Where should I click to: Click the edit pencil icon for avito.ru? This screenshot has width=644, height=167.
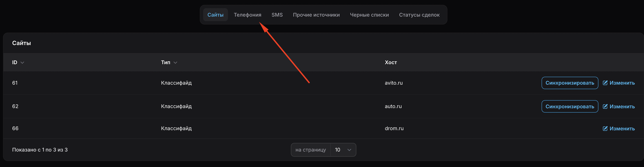pos(605,83)
